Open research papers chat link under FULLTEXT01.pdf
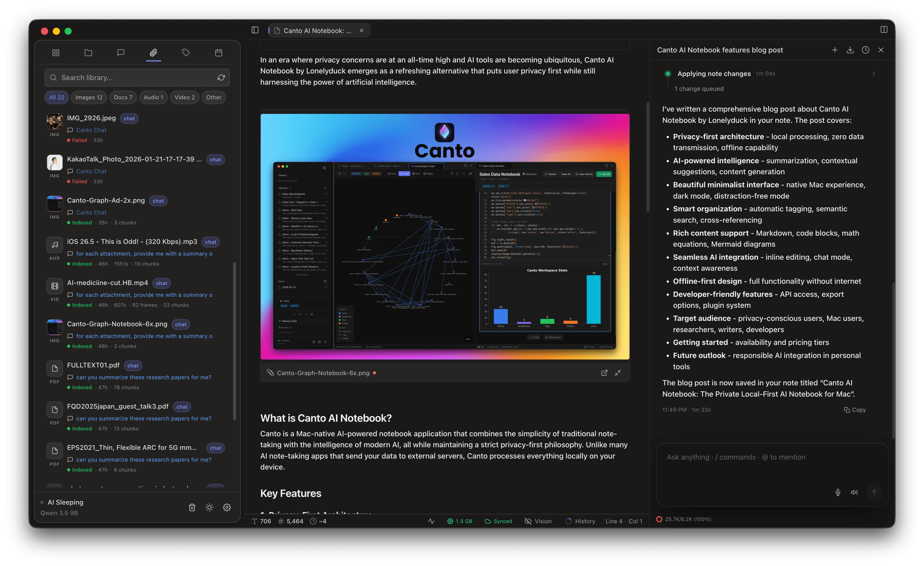 144,377
